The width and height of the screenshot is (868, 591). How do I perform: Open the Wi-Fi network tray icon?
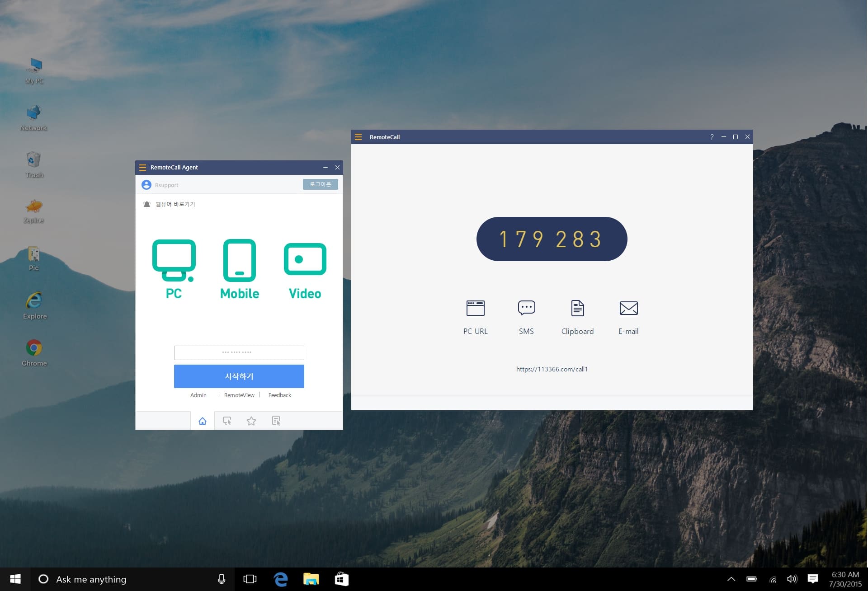773,579
